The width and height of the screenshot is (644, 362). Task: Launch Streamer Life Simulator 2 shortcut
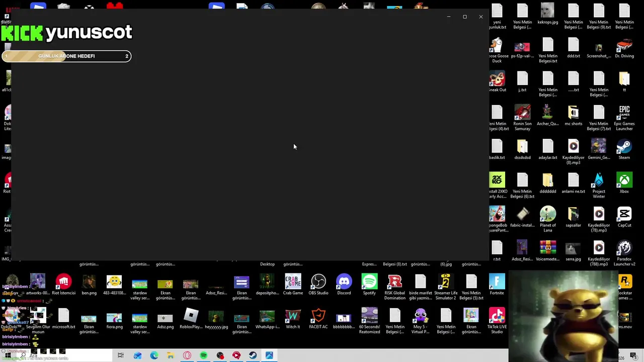[445, 287]
